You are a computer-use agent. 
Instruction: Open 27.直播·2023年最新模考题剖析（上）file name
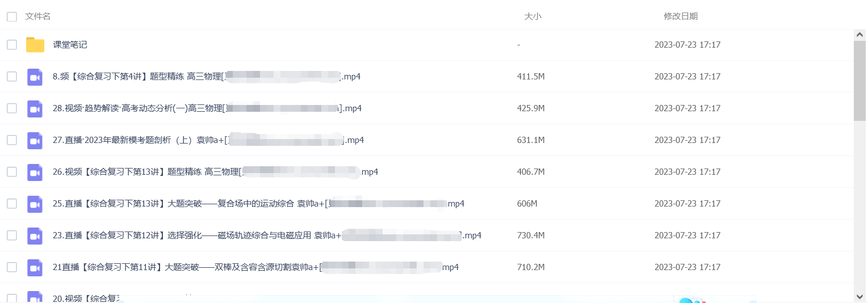(208, 140)
